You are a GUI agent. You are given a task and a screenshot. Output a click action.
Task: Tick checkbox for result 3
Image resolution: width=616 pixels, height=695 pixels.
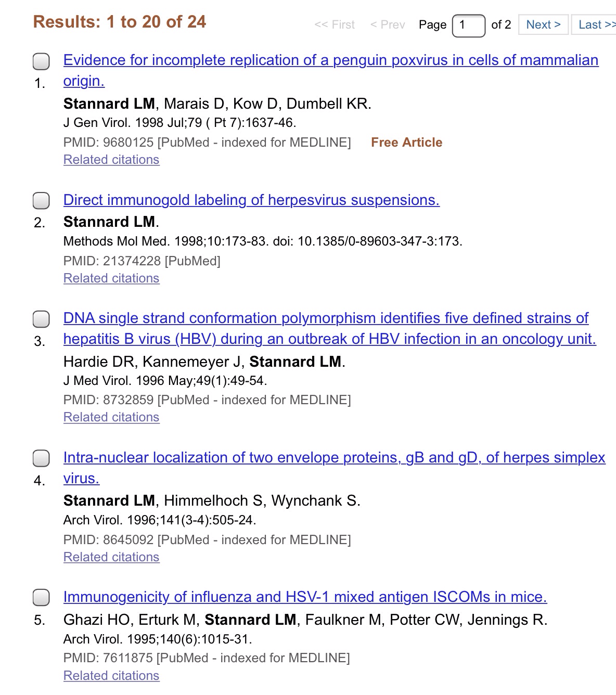pos(41,319)
